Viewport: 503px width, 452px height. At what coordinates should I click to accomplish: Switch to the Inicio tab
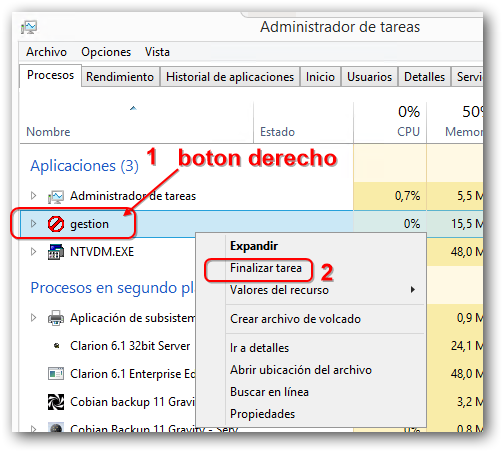[320, 77]
